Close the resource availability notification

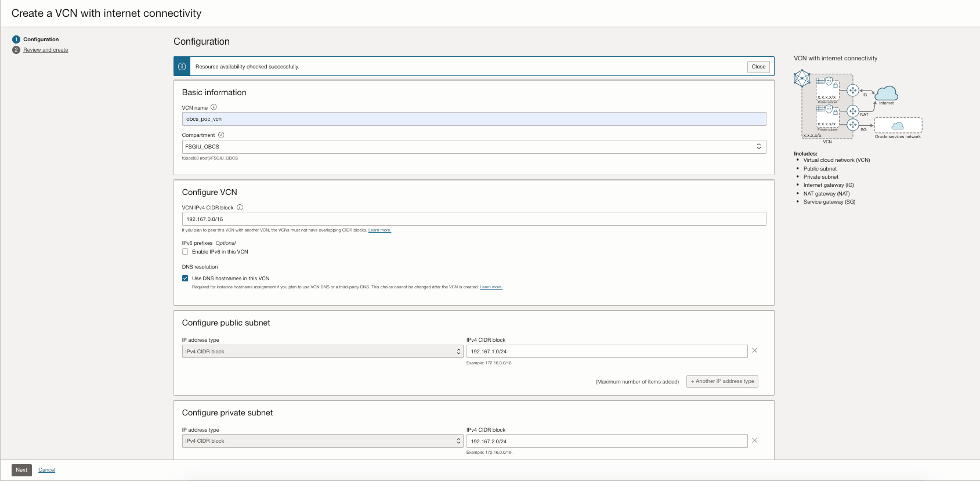pyautogui.click(x=758, y=67)
